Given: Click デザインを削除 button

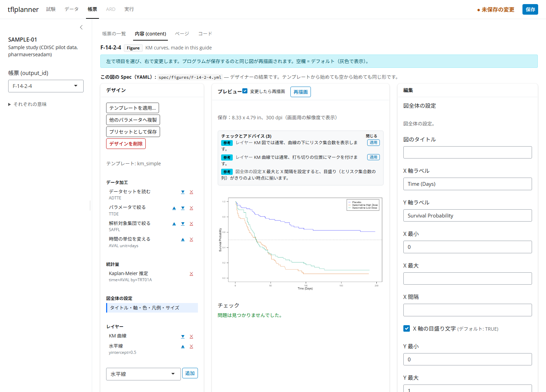Looking at the screenshot, I should 126,144.
